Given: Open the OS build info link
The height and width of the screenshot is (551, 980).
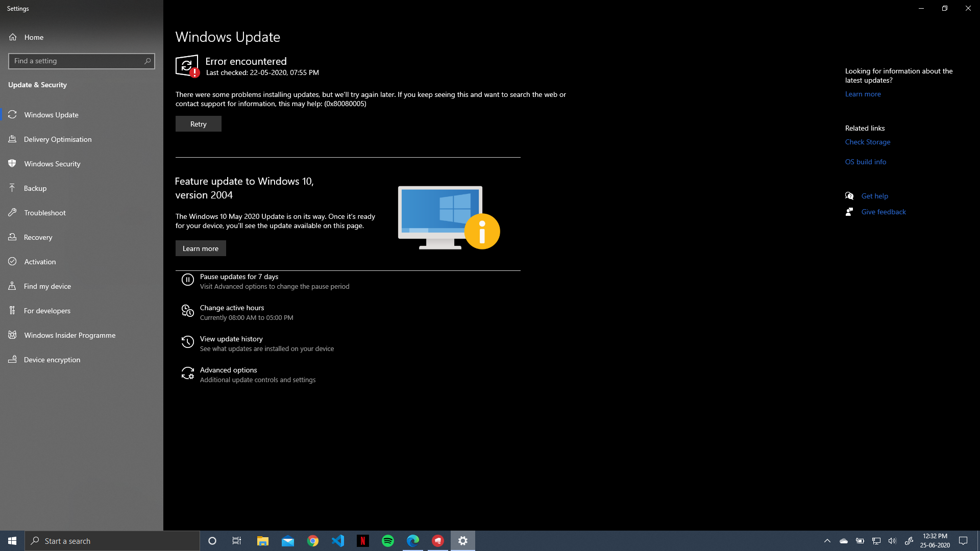Looking at the screenshot, I should [865, 162].
